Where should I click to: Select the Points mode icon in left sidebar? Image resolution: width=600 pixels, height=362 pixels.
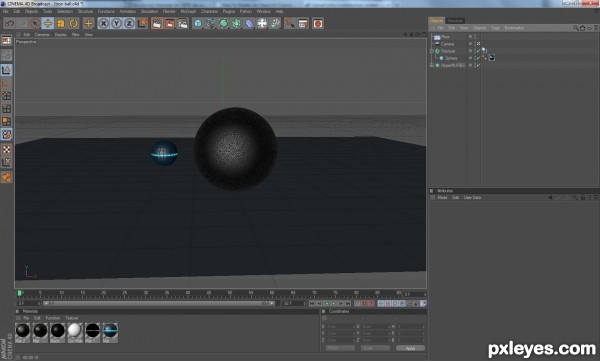pyautogui.click(x=7, y=96)
